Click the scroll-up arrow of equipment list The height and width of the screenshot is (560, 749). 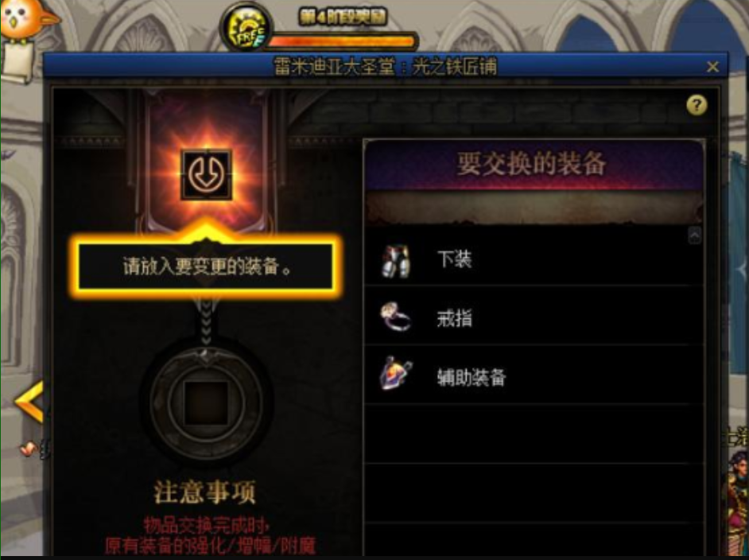(x=694, y=235)
